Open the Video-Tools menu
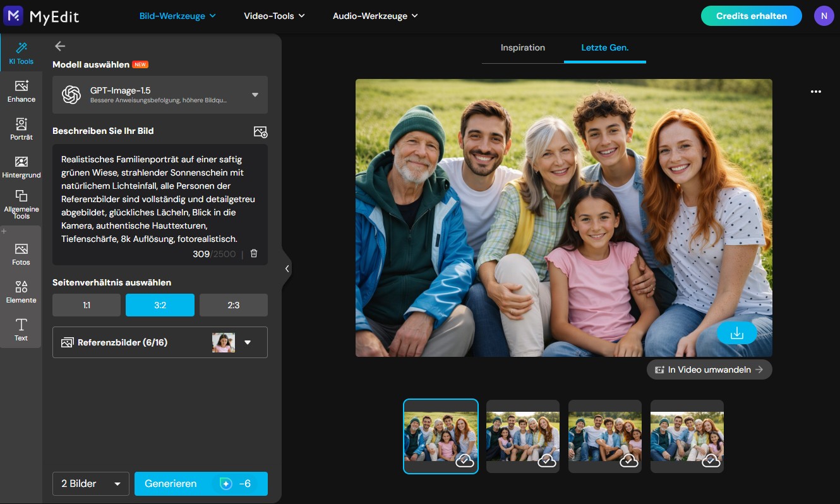 pyautogui.click(x=275, y=15)
